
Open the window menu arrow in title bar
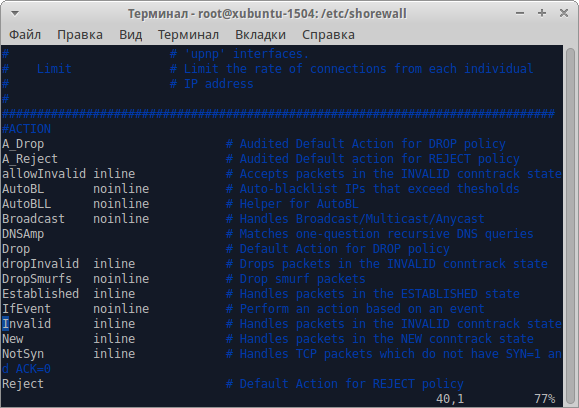(15, 14)
